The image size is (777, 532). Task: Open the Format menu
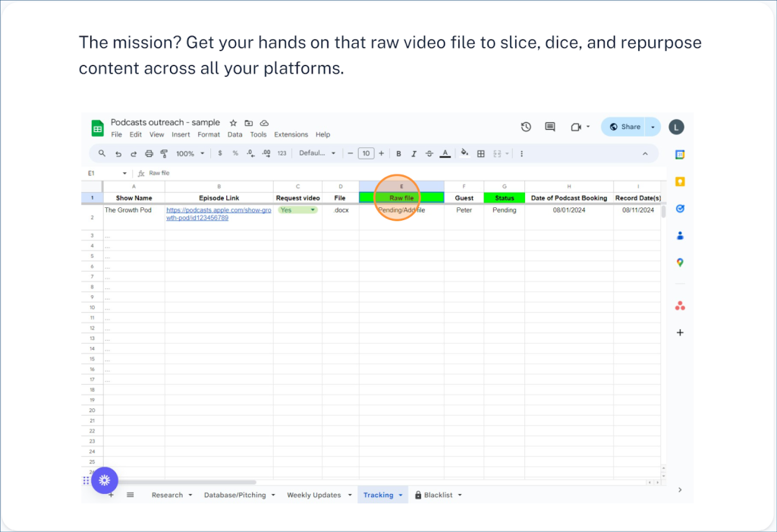pos(209,134)
